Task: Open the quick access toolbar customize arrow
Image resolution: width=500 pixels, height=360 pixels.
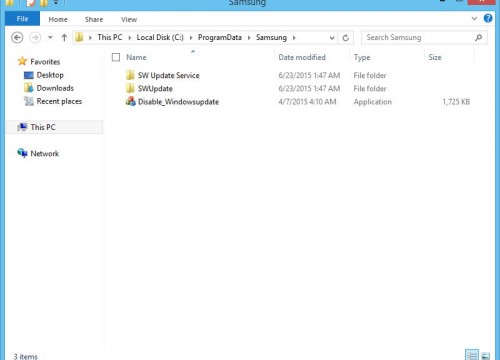Action: (x=56, y=3)
